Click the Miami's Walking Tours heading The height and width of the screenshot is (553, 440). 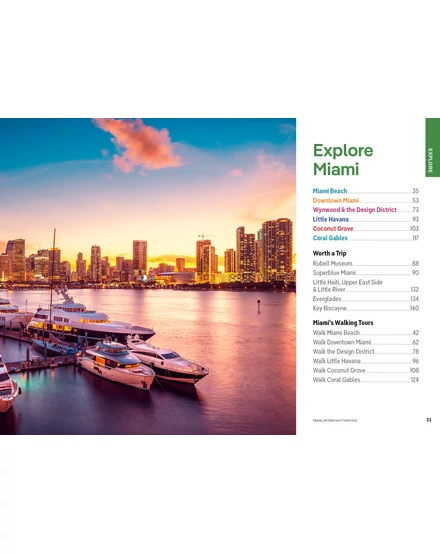tap(343, 323)
